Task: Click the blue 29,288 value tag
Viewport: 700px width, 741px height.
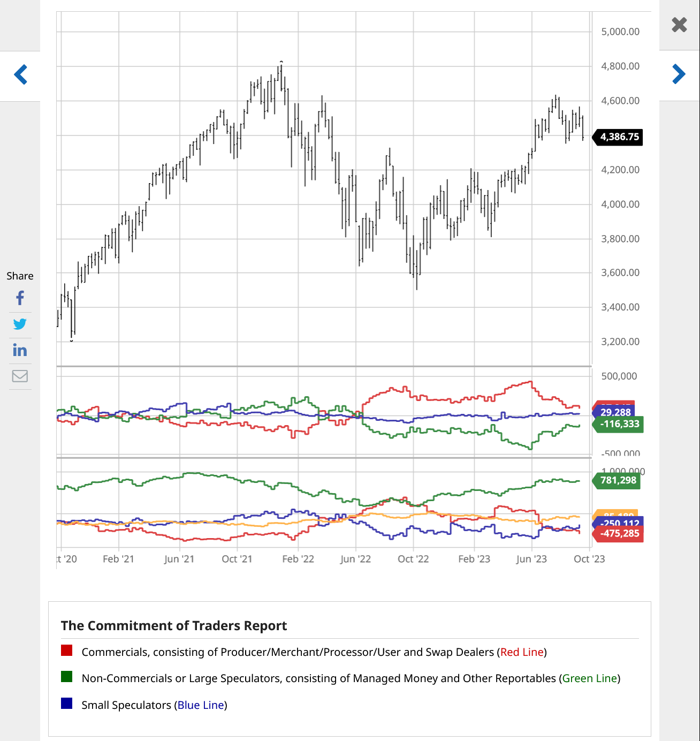Action: pos(615,412)
